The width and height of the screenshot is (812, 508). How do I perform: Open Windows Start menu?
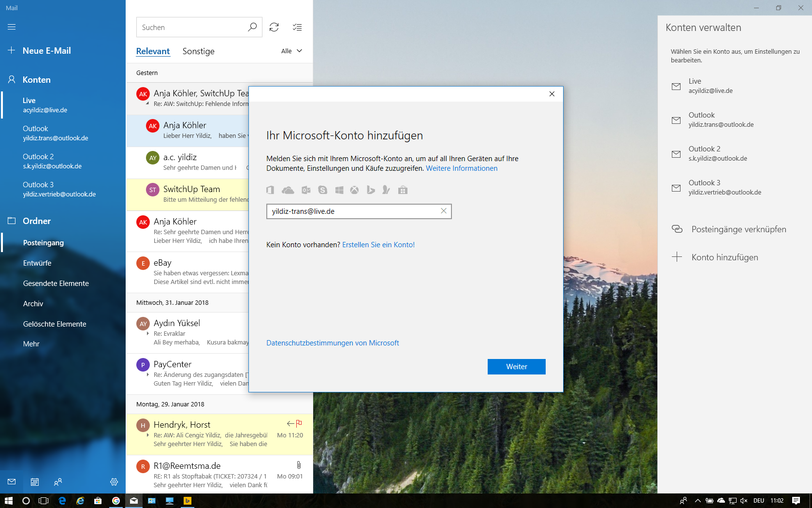(8, 501)
